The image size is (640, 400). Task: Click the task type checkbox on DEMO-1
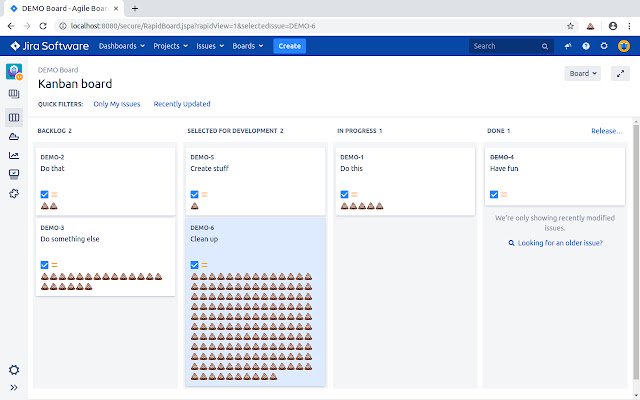pyautogui.click(x=344, y=195)
